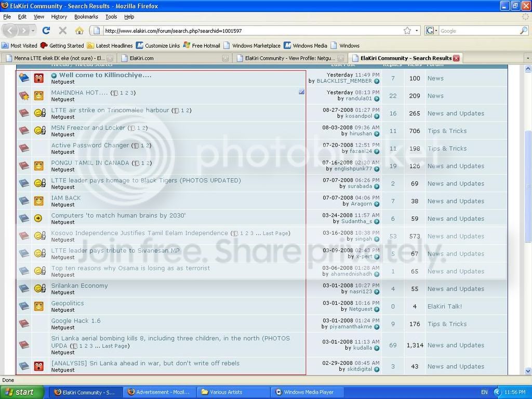Screen dimensions: 532x399
Task: Open last post arrow by kudalla
Action: 377,348
